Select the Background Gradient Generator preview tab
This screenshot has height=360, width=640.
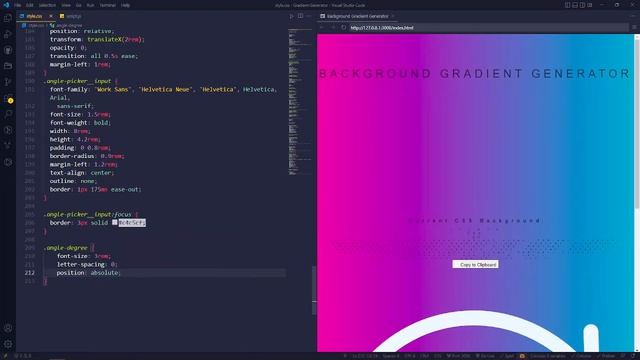click(357, 16)
